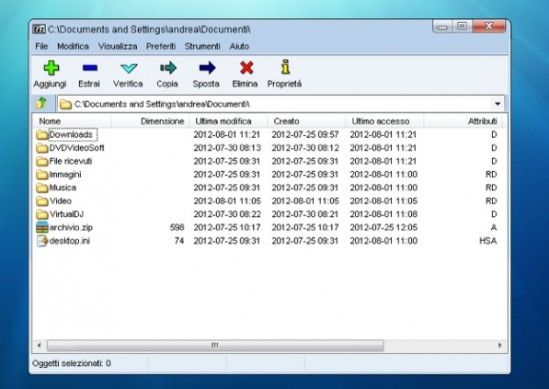
Task: Select the Musica row name
Action: point(63,188)
